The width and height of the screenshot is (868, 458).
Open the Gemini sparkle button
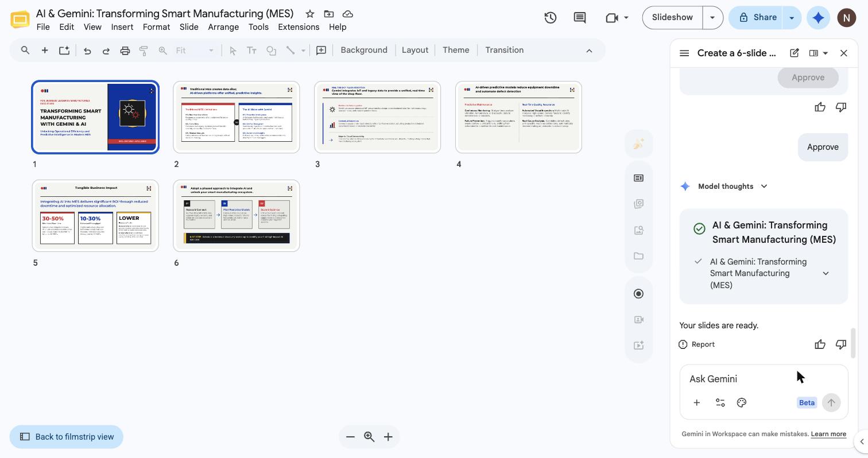[819, 18]
